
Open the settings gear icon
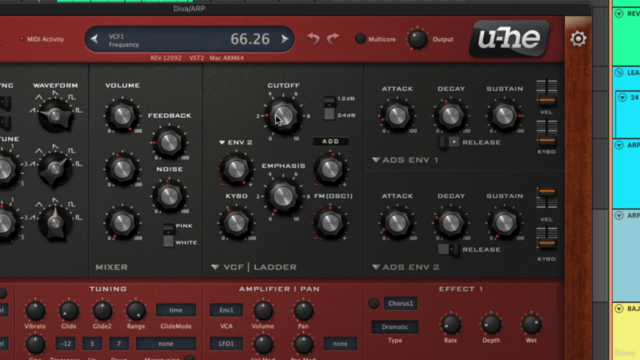[x=578, y=39]
